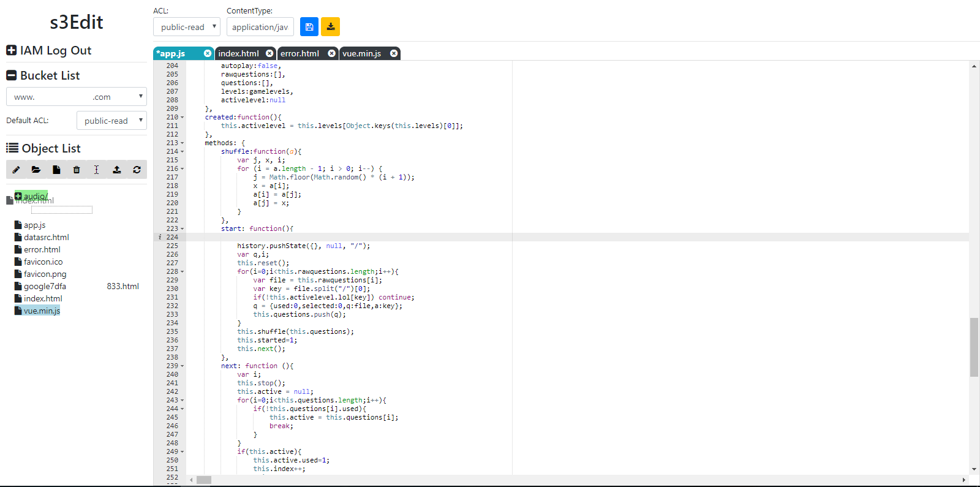
Task: Close the index.html tab
Action: [269, 53]
